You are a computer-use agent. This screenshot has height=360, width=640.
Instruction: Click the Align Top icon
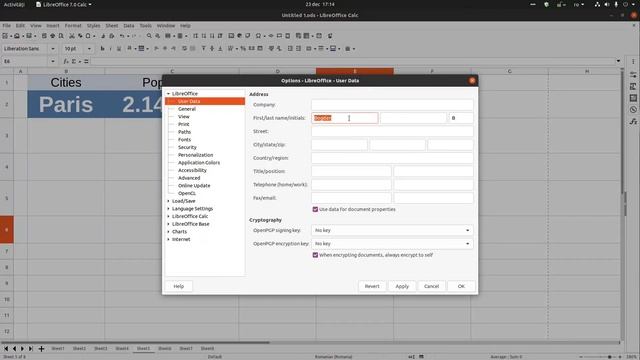click(x=203, y=49)
